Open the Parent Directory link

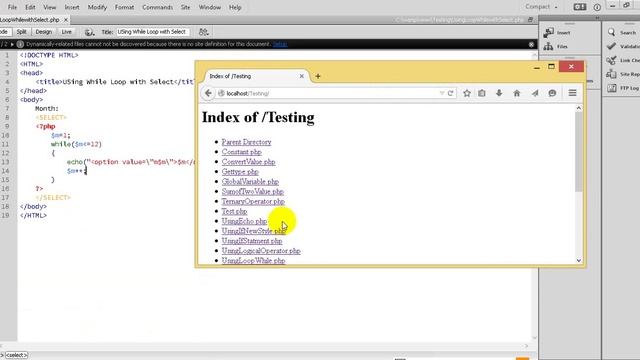[x=246, y=142]
